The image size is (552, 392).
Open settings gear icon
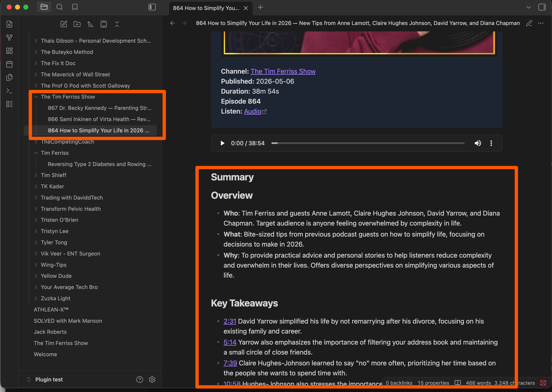pos(152,380)
